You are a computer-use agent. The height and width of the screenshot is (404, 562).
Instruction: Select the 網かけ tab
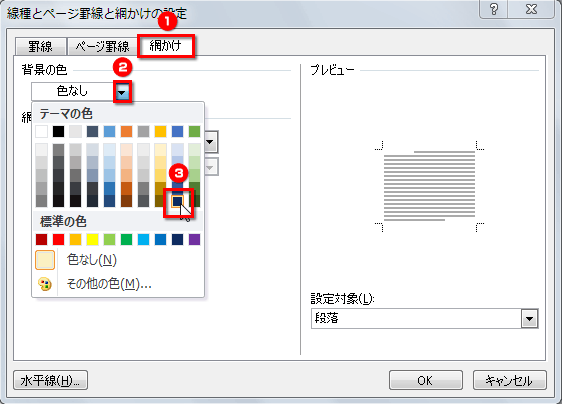click(166, 46)
